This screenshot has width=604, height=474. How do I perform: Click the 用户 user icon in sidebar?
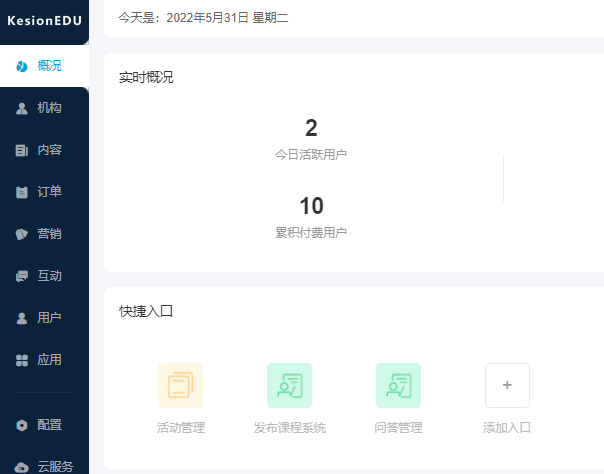(22, 318)
